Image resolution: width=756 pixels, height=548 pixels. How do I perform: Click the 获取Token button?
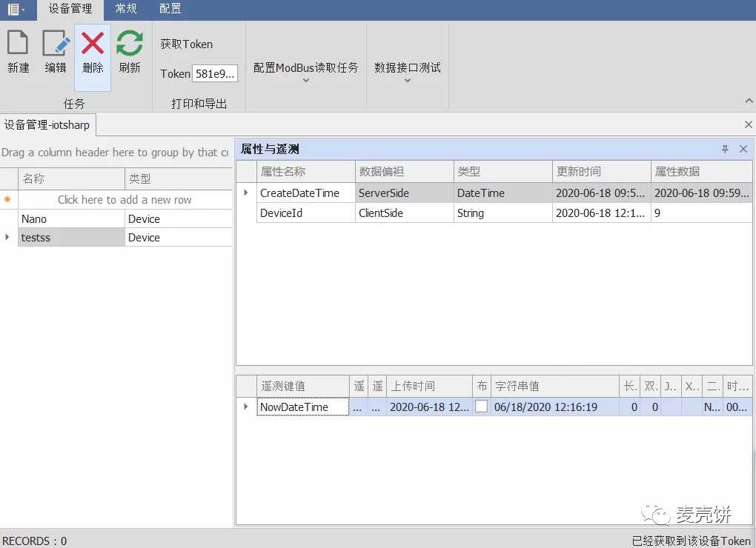pos(187,44)
